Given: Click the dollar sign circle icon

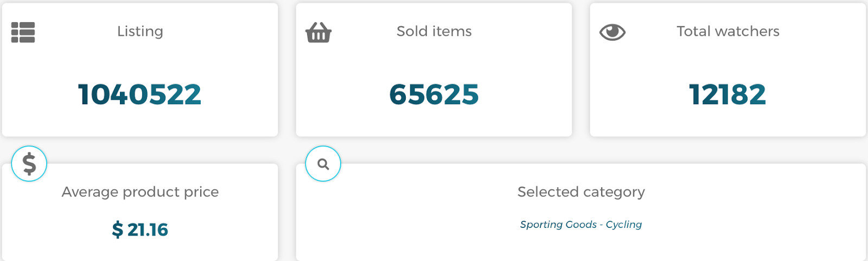Looking at the screenshot, I should (29, 163).
